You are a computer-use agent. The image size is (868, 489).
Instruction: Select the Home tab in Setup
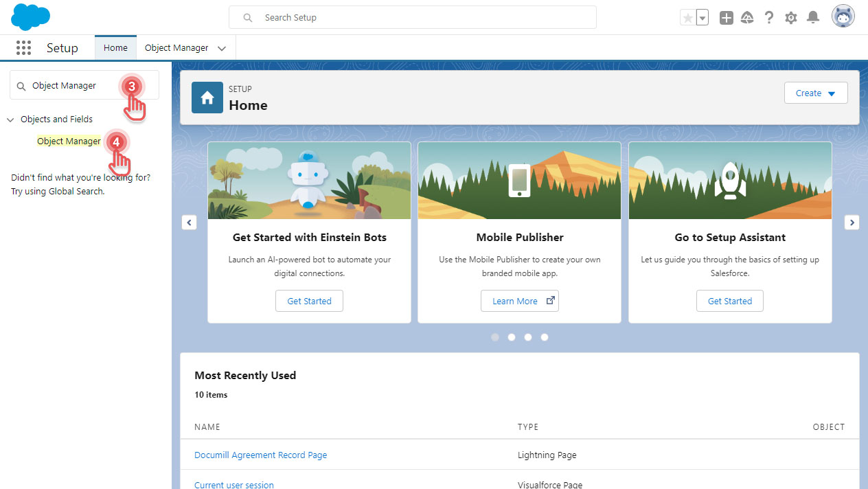[x=115, y=47]
